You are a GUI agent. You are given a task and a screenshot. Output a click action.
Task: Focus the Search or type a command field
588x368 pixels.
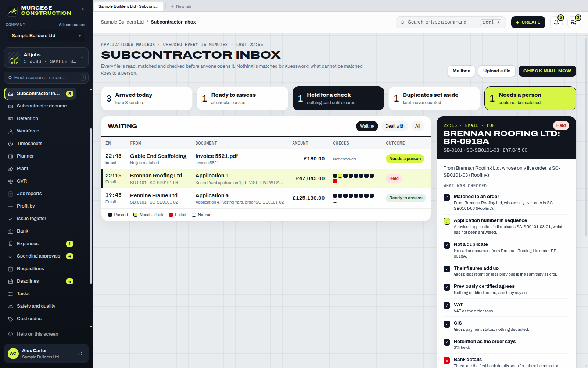coord(451,22)
